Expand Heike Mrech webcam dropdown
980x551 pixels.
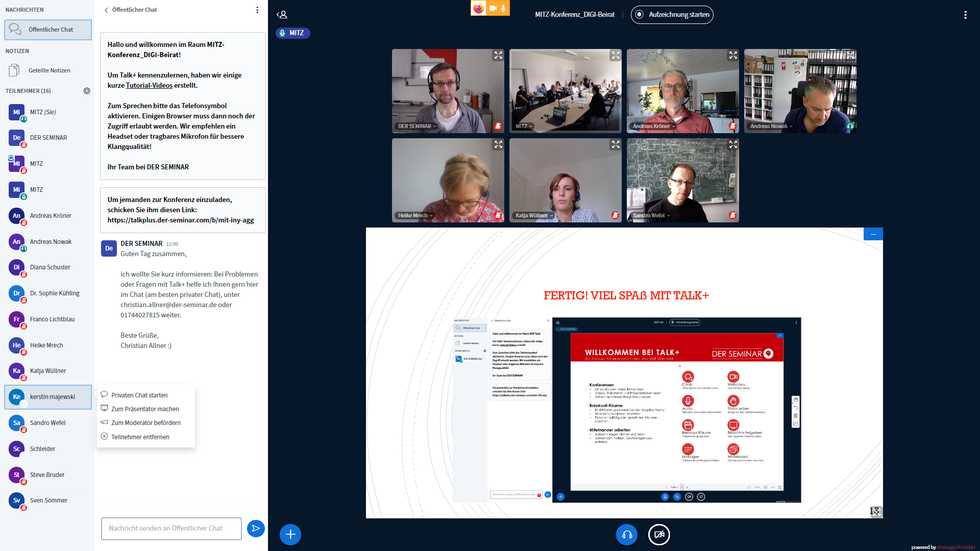click(x=415, y=215)
